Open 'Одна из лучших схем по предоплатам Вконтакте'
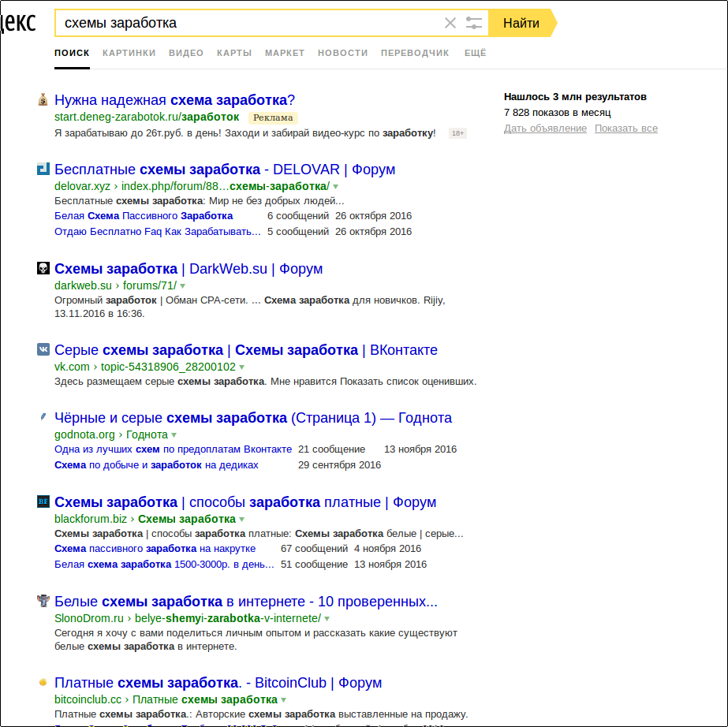 tap(174, 449)
